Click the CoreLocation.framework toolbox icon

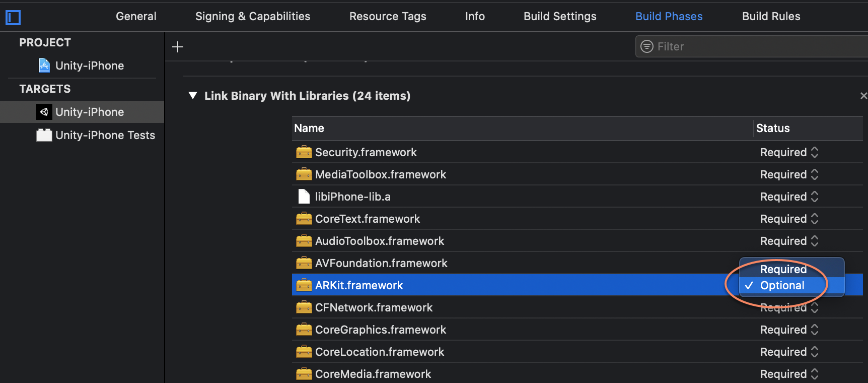click(304, 352)
